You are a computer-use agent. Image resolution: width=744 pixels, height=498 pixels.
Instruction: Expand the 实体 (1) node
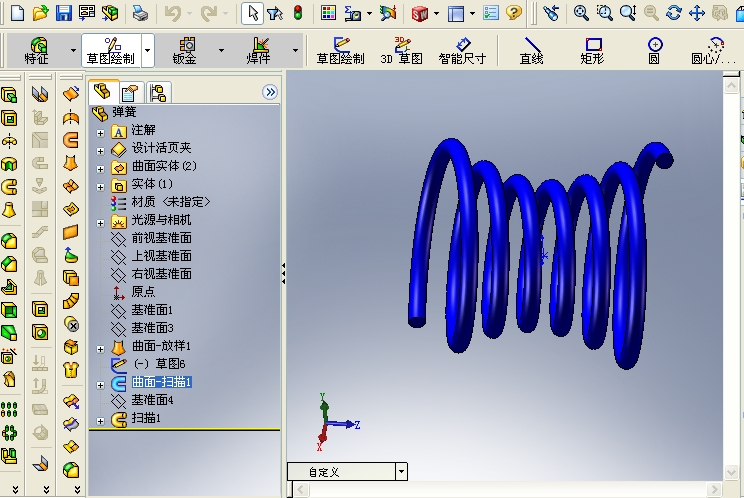pos(100,187)
